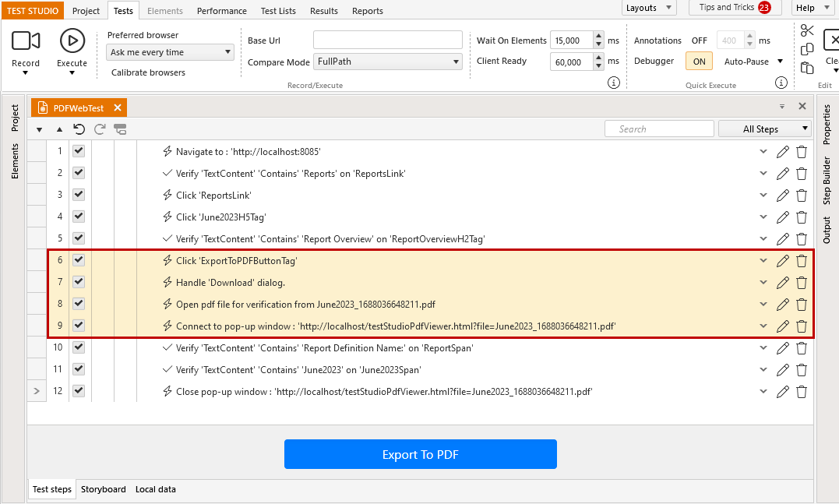Open the Reports tab

[x=368, y=11]
